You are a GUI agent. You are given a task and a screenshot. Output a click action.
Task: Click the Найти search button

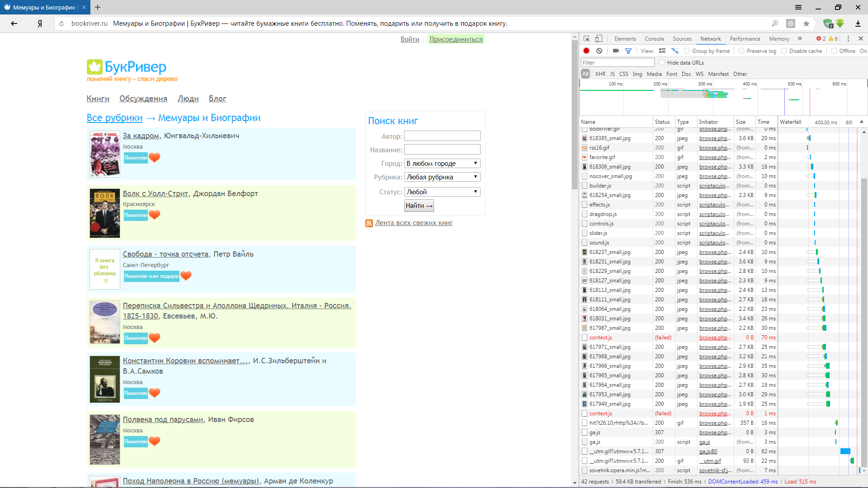(419, 206)
